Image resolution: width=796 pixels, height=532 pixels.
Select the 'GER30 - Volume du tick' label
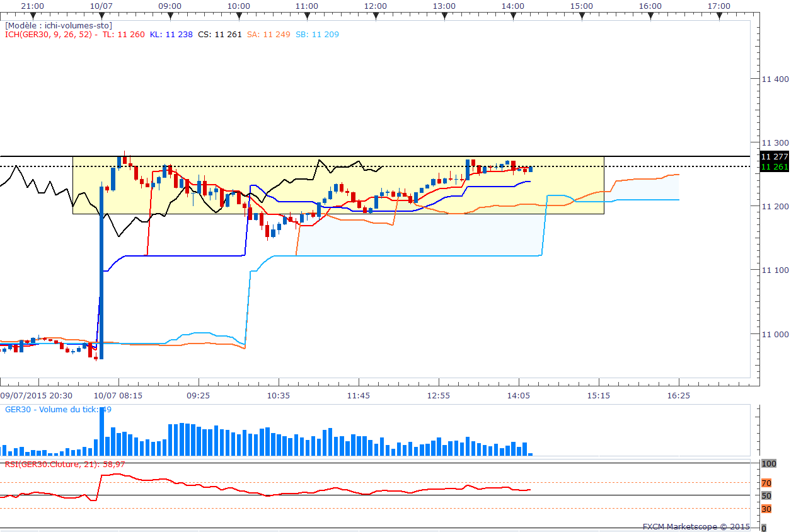(x=51, y=409)
